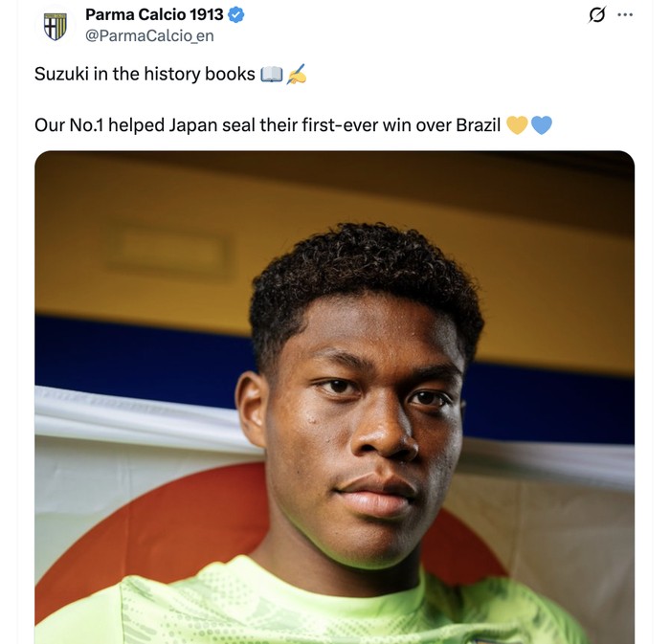Click the open book emoji

coord(272,75)
